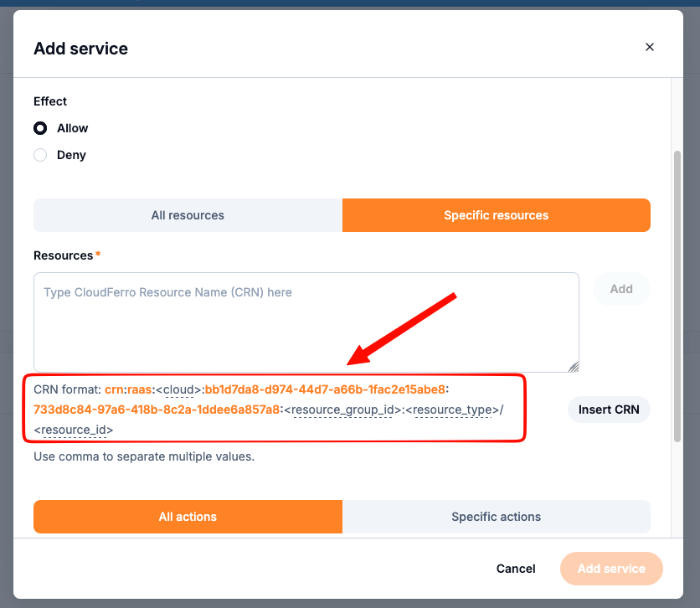Click the <resource_type> placeholder text
This screenshot has width=700, height=608.
click(x=452, y=410)
